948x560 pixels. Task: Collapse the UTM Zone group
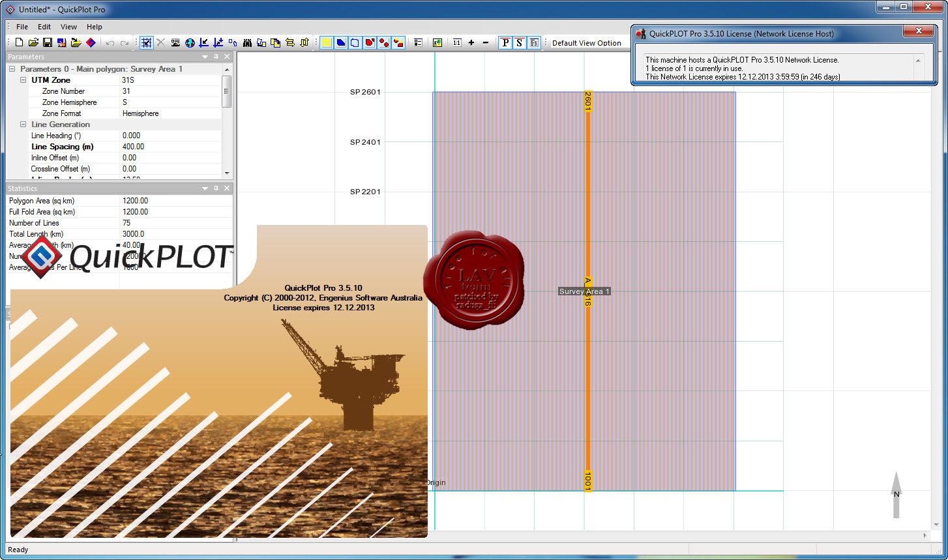pyautogui.click(x=23, y=80)
